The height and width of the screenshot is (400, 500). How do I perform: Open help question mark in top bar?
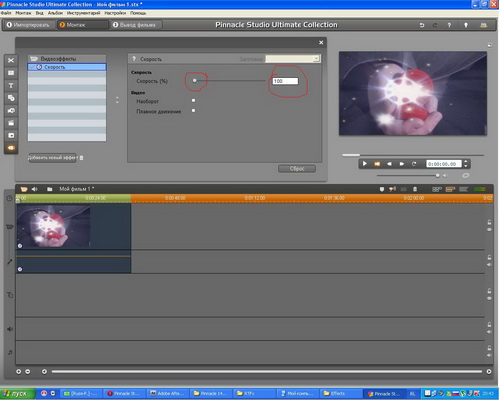(449, 25)
